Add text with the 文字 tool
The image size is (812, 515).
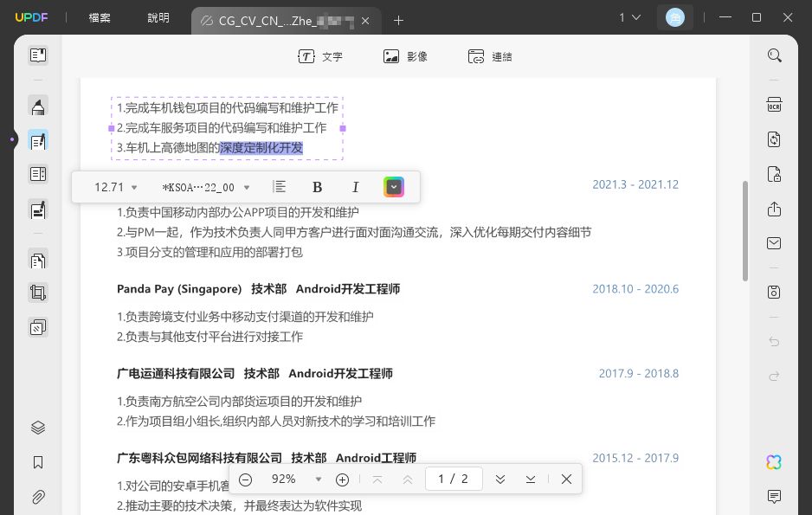[x=320, y=56]
